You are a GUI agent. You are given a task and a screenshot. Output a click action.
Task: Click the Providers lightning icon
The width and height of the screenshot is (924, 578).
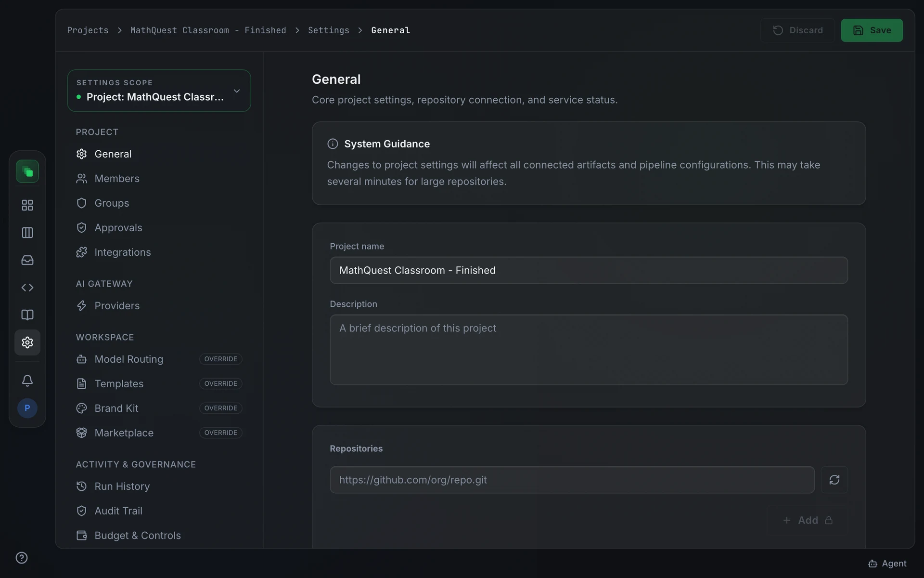click(81, 306)
